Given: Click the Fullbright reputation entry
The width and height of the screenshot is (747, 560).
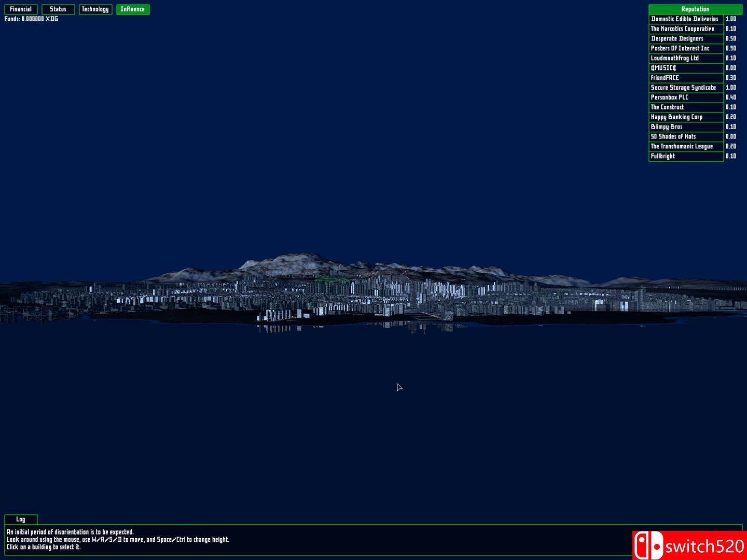Looking at the screenshot, I should (685, 156).
